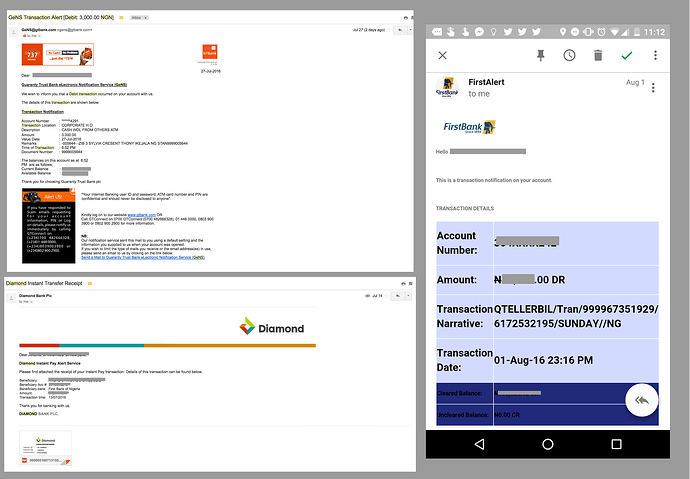Open reply dropdown arrow in GeNS email
Image resolution: width=690 pixels, height=479 pixels.
pos(410,30)
